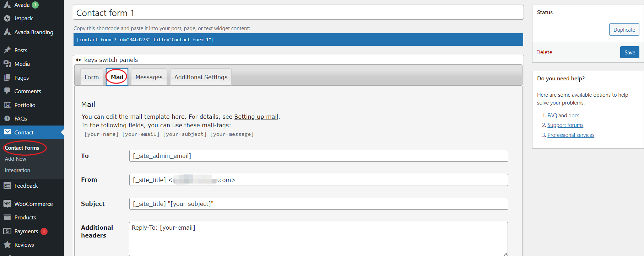This screenshot has width=644, height=256.
Task: Click the Jetpack icon in the sidebar
Action: [7, 18]
